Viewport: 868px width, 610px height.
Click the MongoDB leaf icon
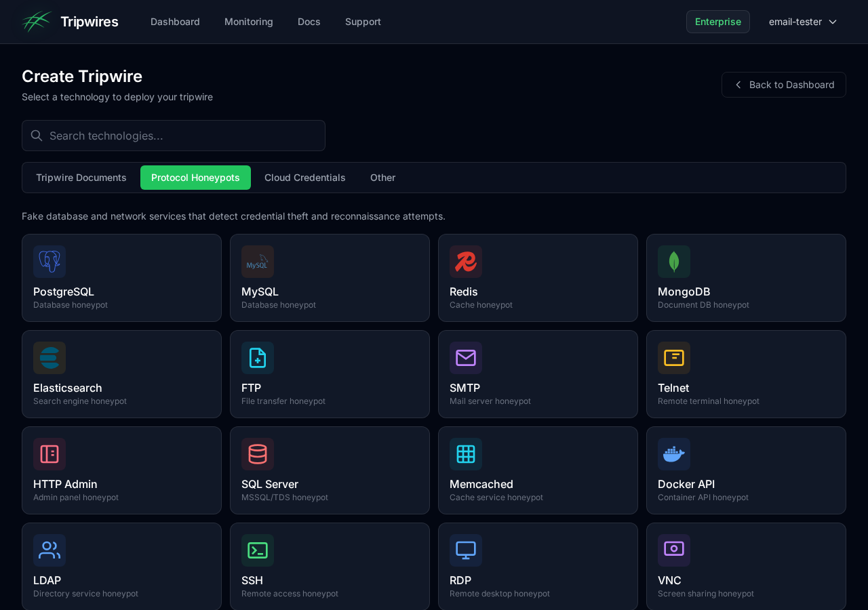[674, 262]
